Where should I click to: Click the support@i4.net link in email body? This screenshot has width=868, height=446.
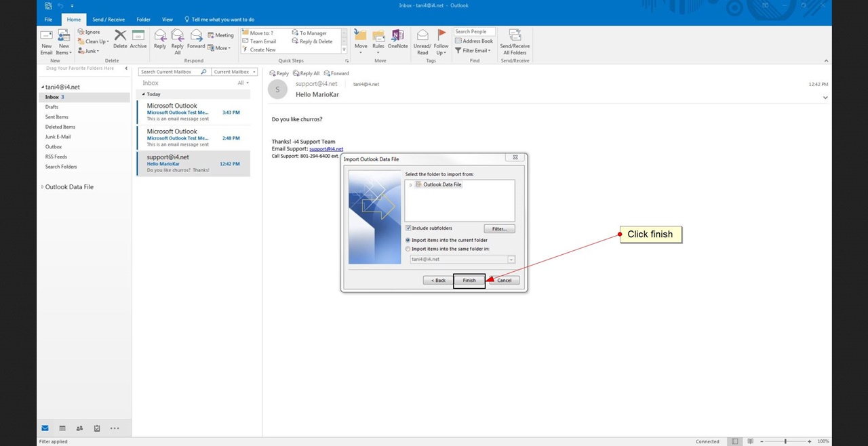click(326, 149)
